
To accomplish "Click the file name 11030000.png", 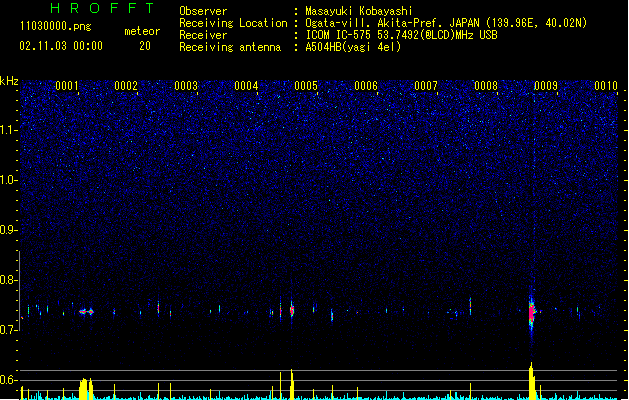I will coord(56,26).
